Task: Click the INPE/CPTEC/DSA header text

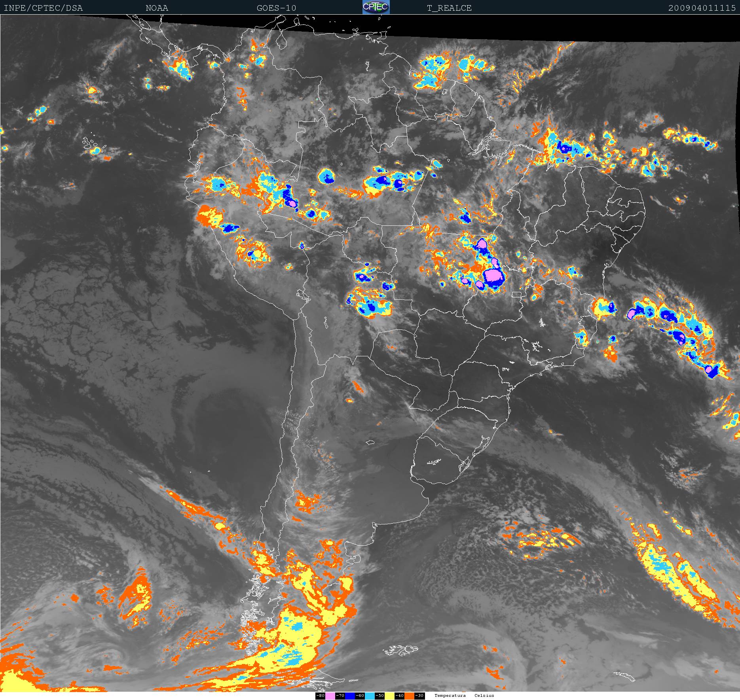Action: [x=43, y=8]
